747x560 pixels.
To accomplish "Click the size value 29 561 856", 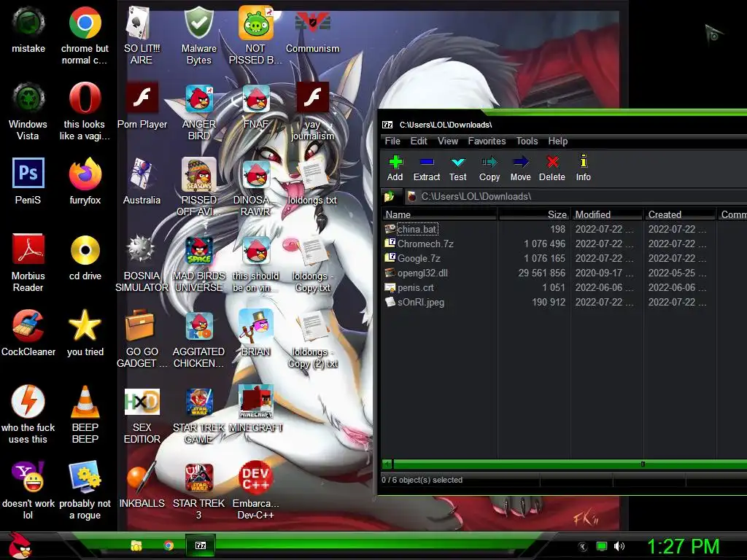I will coord(542,273).
